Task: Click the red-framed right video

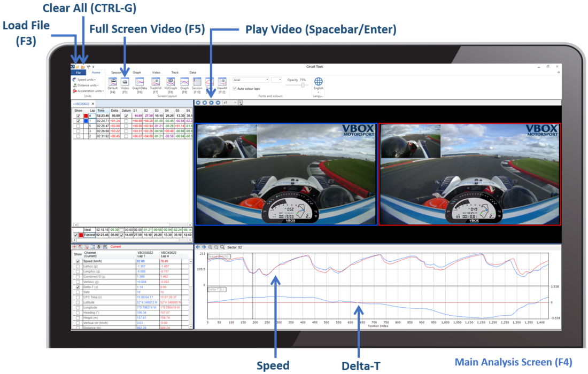Action: [469, 174]
